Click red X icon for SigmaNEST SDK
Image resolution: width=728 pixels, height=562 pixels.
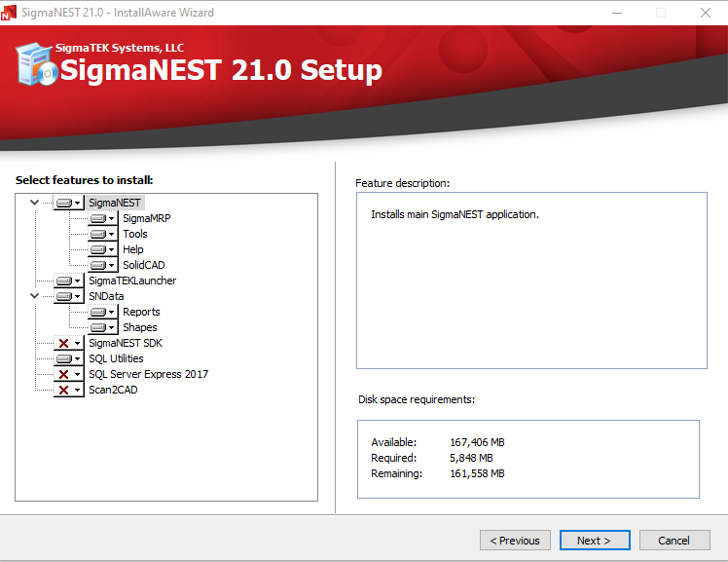pos(64,343)
